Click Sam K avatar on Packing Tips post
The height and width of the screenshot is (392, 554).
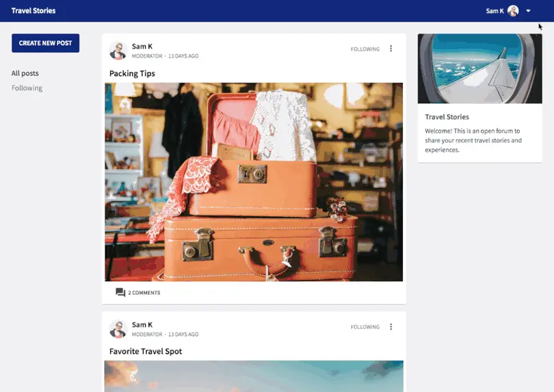(118, 51)
